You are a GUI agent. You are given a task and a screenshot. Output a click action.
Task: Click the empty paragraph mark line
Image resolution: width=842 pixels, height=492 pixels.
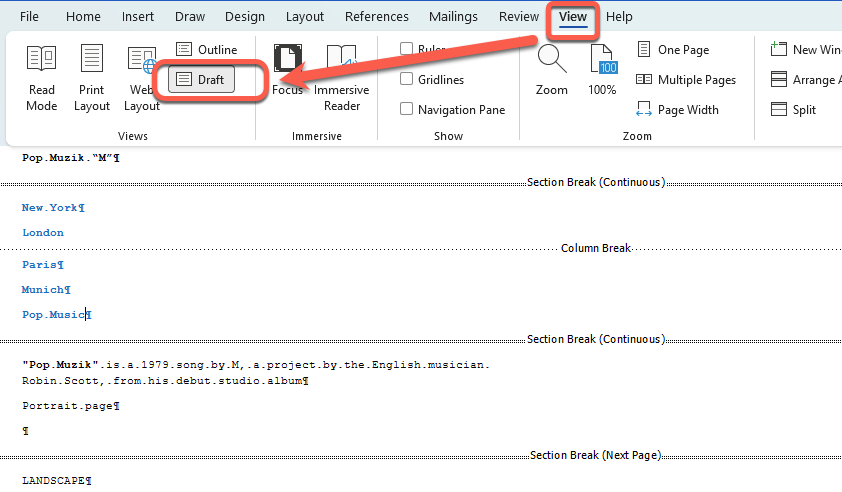25,431
